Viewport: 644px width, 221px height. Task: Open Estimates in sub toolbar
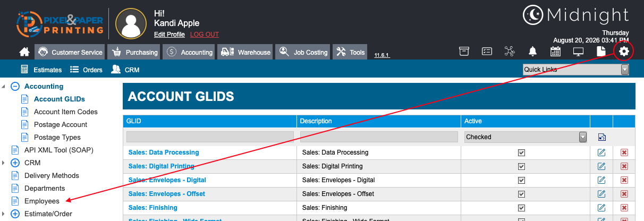[x=41, y=70]
